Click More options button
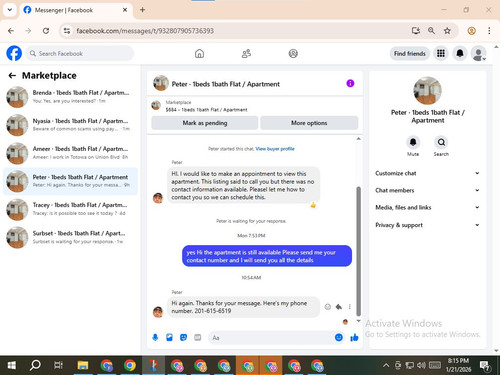Screen dimensions: 500x375 pos(309,123)
